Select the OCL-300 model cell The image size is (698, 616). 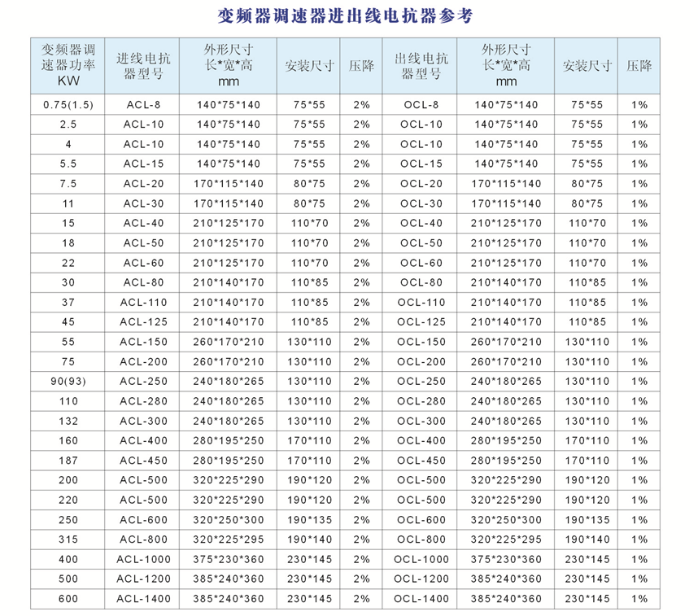pos(421,421)
